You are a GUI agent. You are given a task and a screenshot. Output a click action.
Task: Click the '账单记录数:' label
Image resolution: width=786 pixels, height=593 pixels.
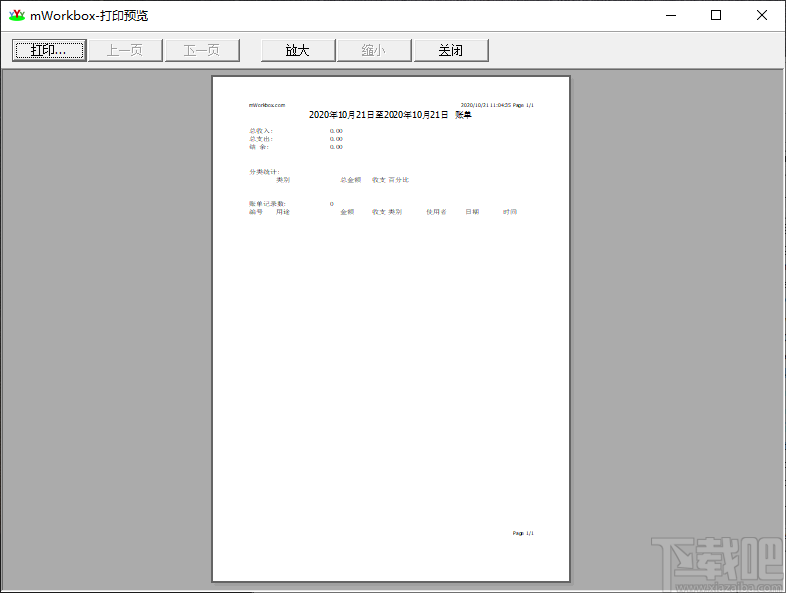[267, 204]
